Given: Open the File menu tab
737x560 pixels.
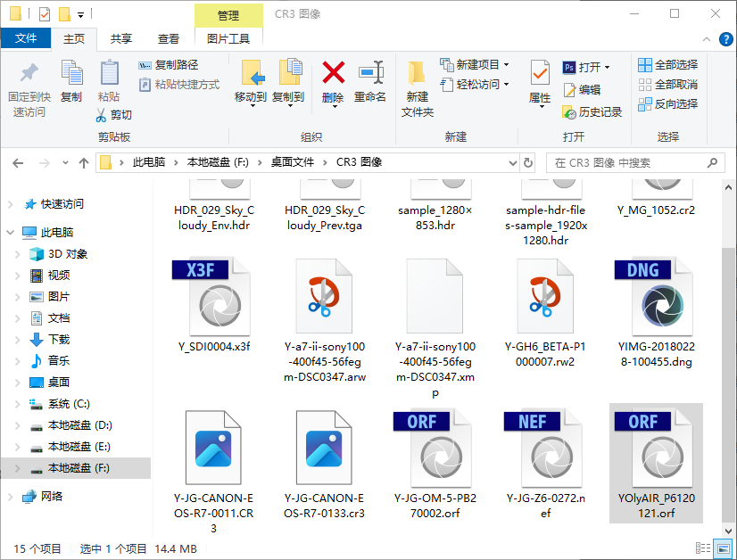Looking at the screenshot, I should tap(26, 38).
